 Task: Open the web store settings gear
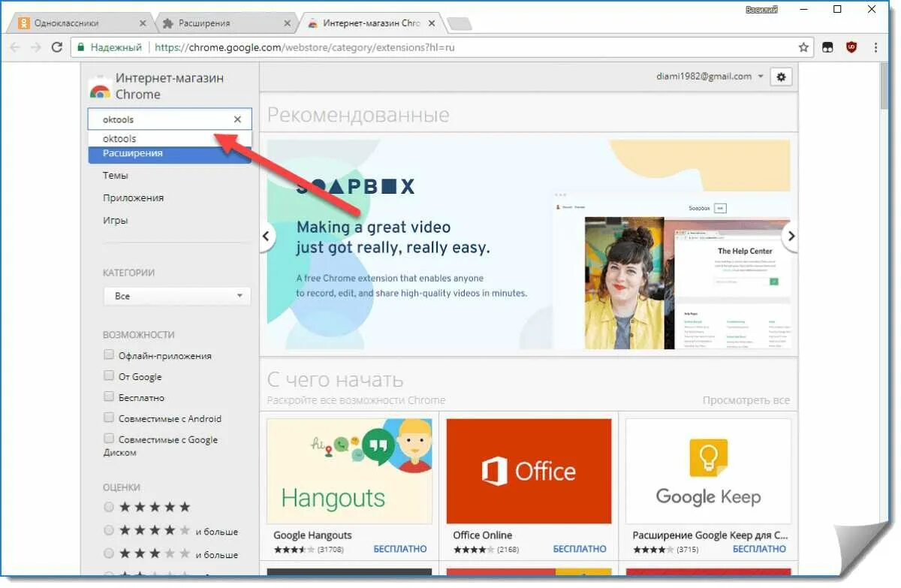pos(781,77)
